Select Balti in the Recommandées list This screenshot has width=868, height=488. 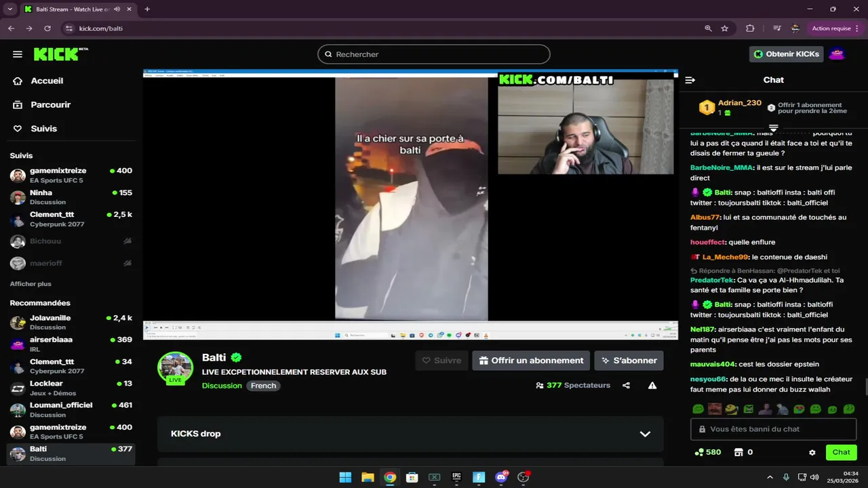pyautogui.click(x=71, y=454)
